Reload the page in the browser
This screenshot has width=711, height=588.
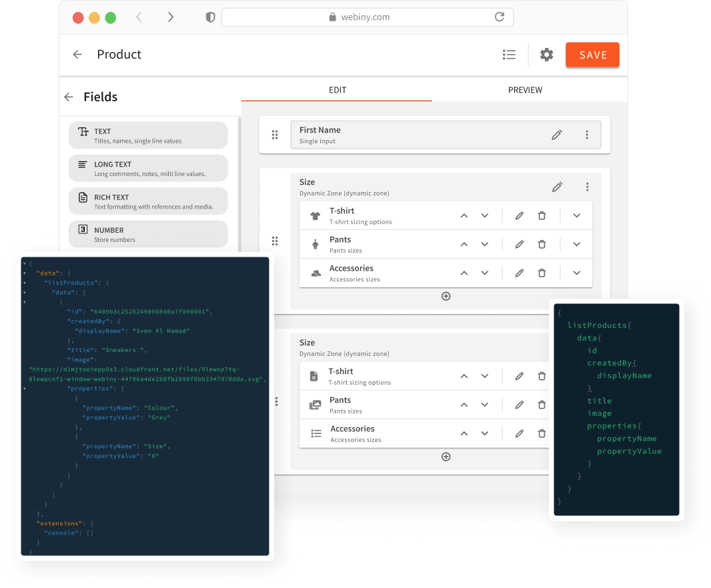[x=499, y=17]
